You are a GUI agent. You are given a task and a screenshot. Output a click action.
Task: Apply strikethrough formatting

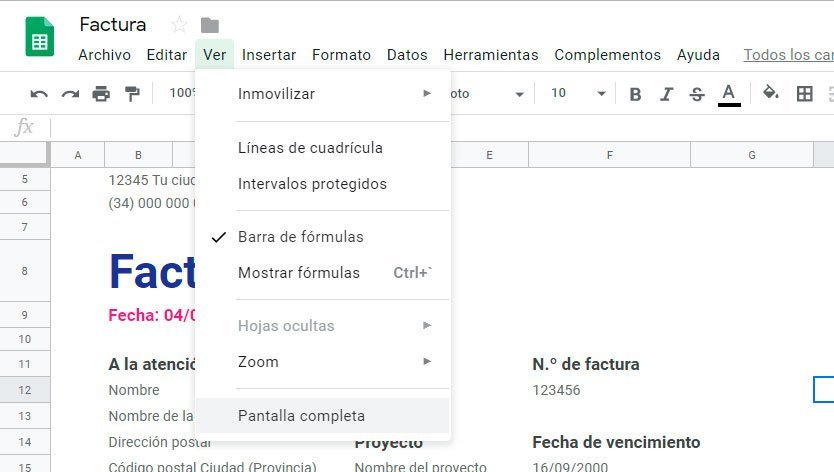(697, 94)
